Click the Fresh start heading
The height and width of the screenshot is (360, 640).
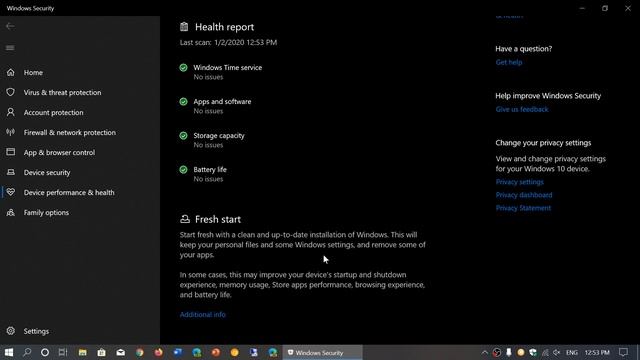[x=218, y=219]
